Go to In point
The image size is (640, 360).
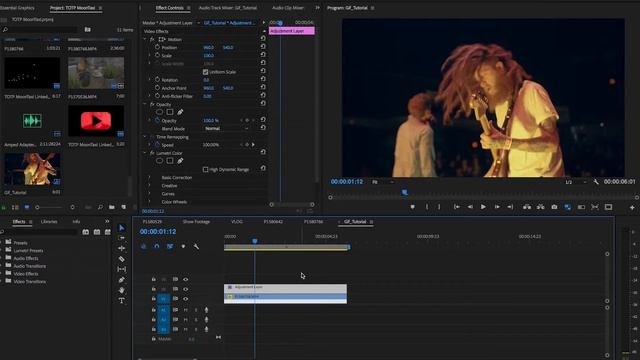pos(457,207)
